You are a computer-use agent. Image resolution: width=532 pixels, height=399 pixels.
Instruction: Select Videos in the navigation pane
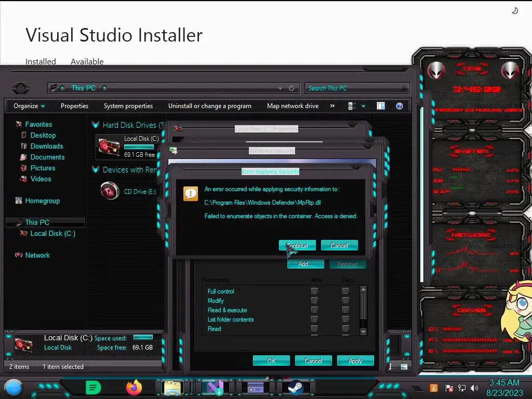pyautogui.click(x=41, y=179)
